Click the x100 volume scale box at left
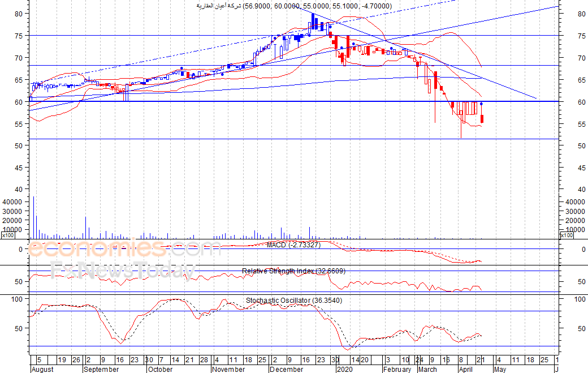 click(8, 235)
